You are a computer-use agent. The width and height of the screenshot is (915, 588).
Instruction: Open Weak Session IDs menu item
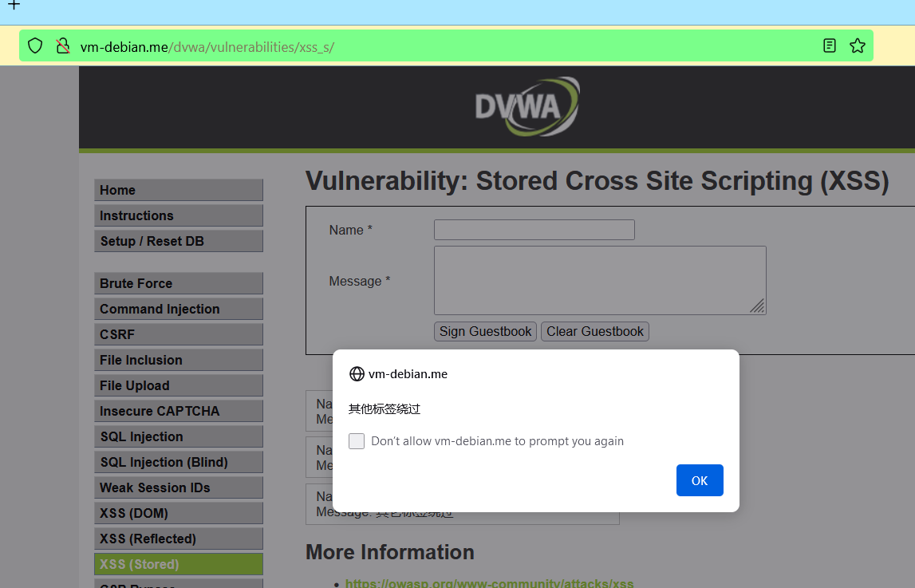coord(179,487)
